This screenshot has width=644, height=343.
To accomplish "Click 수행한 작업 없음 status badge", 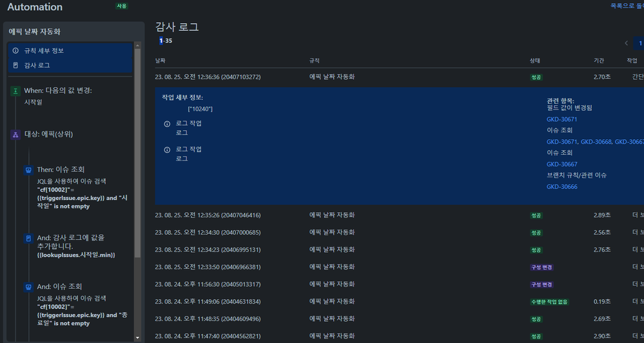I will point(549,302).
